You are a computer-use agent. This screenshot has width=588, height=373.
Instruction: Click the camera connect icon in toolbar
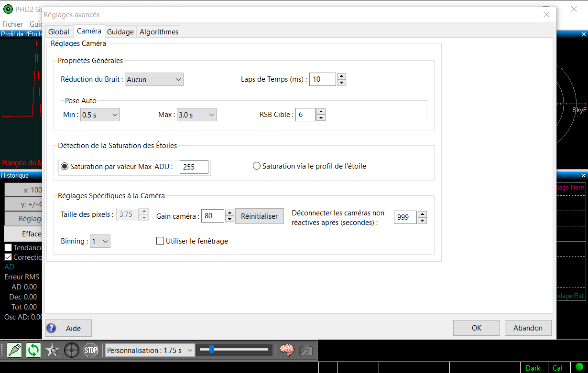point(14,350)
